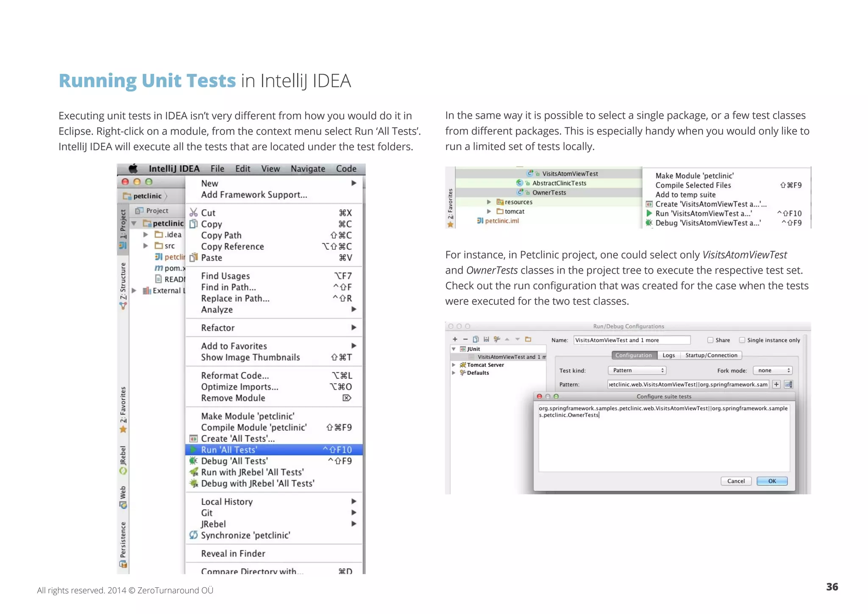
Task: Edit defaults wrench icon in Run/Debug toolbar
Action: 497,339
